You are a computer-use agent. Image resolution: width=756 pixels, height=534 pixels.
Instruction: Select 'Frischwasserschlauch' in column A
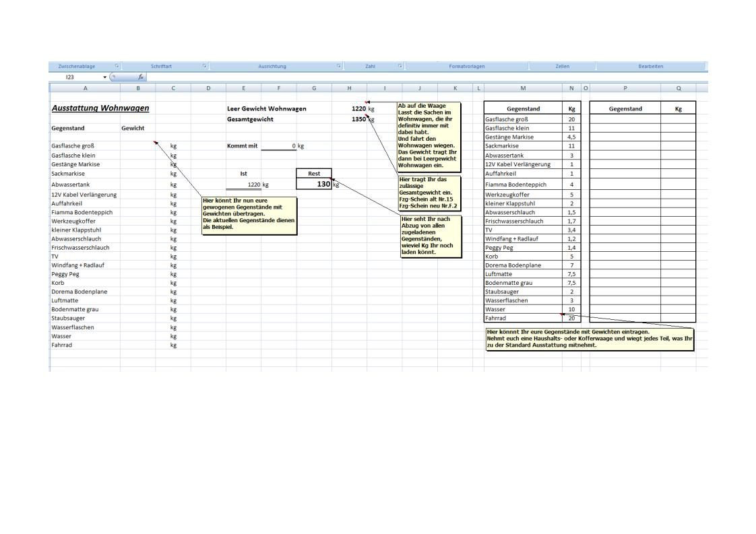point(80,248)
